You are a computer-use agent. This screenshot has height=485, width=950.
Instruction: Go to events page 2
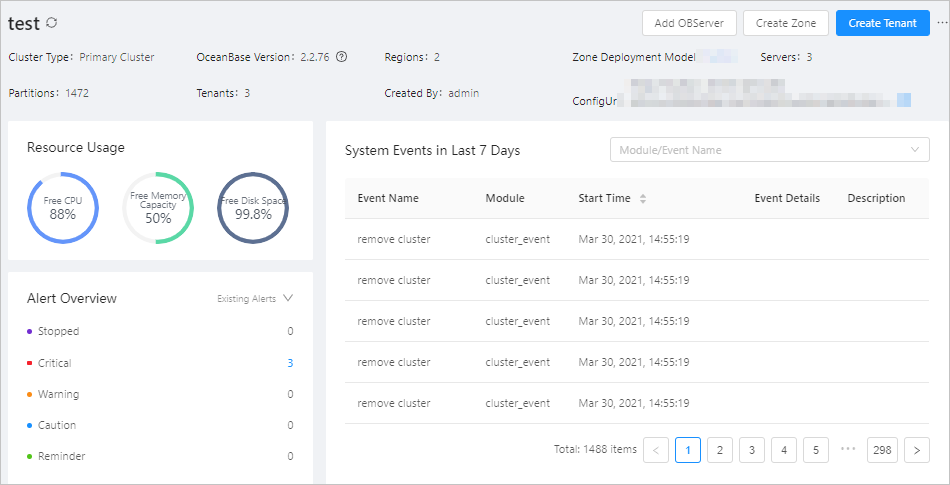(x=720, y=450)
